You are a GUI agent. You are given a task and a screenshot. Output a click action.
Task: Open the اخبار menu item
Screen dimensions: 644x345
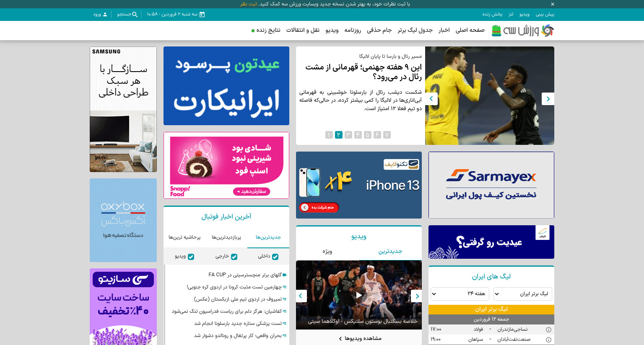[444, 30]
